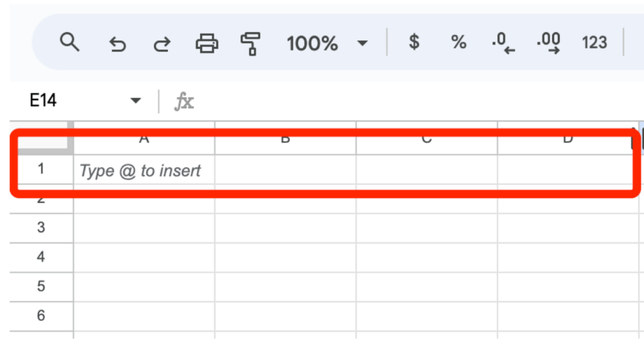Image resolution: width=644 pixels, height=347 pixels.
Task: Print the spreadsheet
Action: [x=207, y=43]
